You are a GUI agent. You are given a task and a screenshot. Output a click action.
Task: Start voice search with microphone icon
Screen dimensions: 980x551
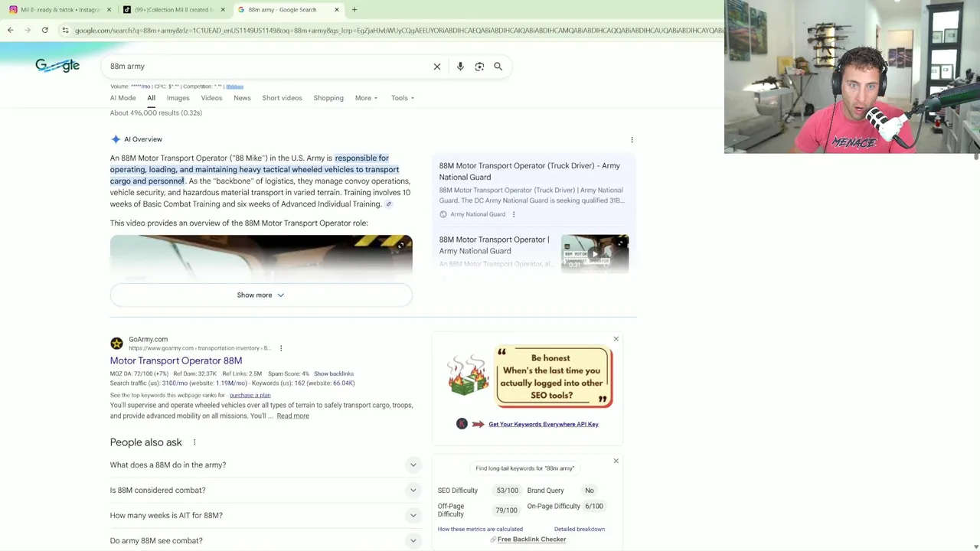(x=460, y=67)
